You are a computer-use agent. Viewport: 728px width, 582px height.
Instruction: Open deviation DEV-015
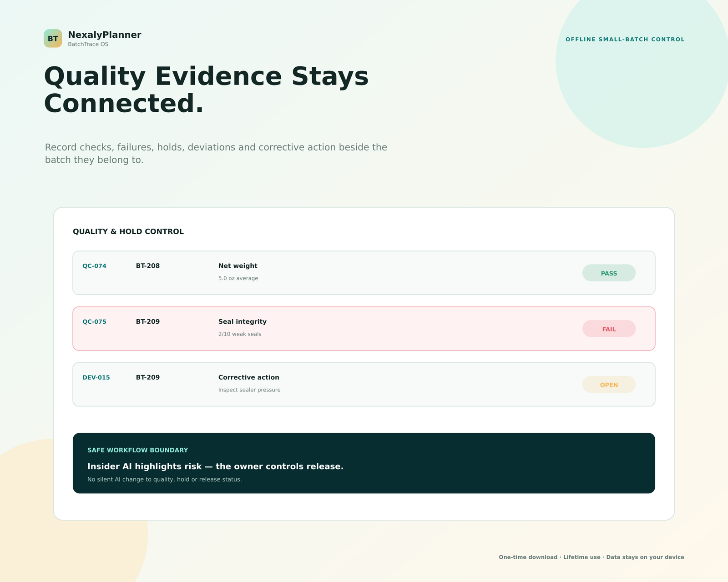click(96, 377)
